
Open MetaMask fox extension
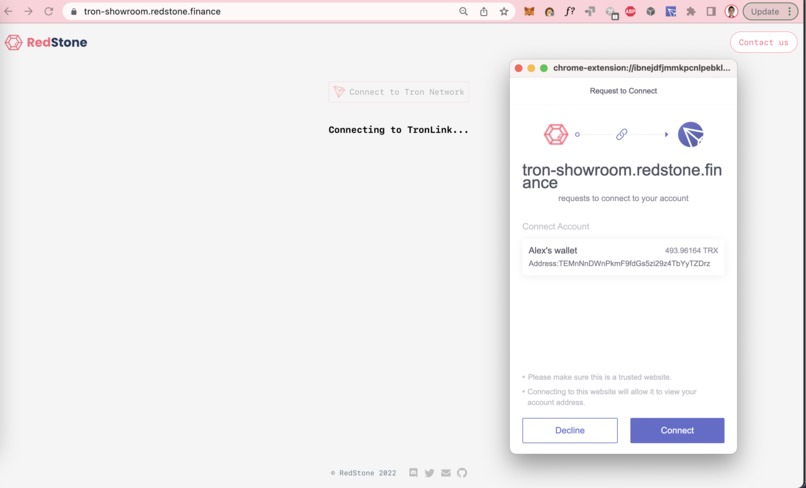pyautogui.click(x=529, y=11)
